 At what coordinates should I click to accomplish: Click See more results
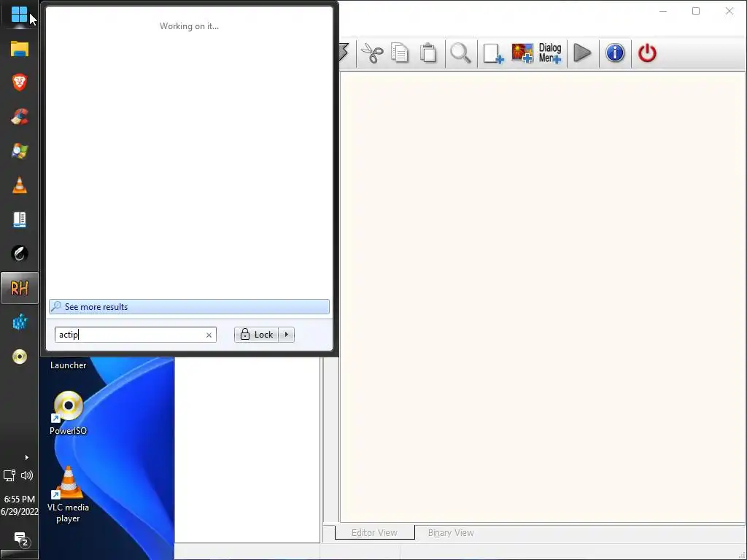189,307
